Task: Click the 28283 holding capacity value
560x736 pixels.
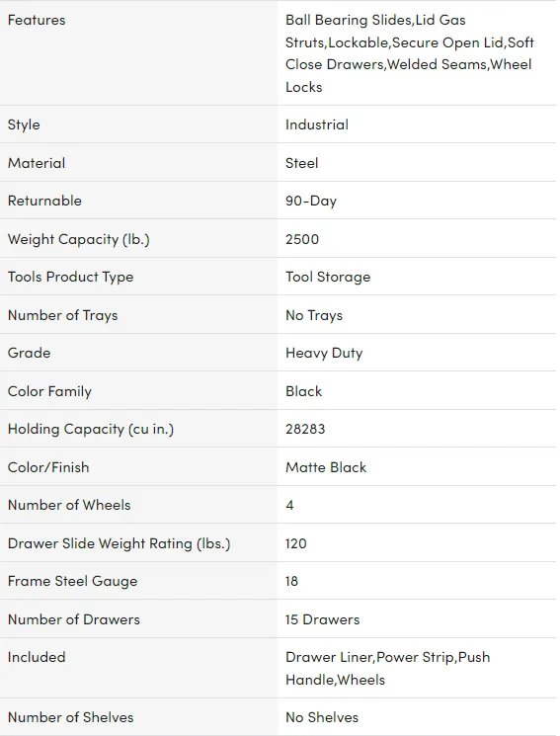Action: tap(305, 429)
